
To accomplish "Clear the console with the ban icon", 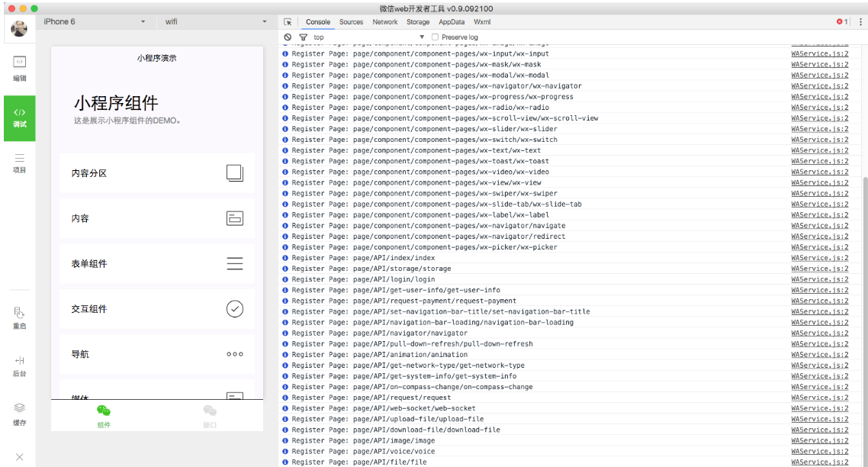I will 288,37.
